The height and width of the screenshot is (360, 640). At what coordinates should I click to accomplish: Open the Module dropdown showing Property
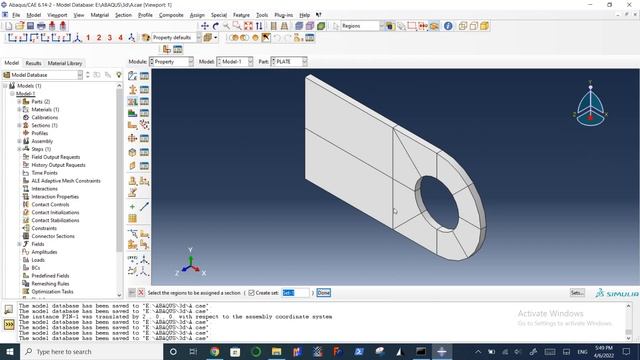pyautogui.click(x=171, y=62)
